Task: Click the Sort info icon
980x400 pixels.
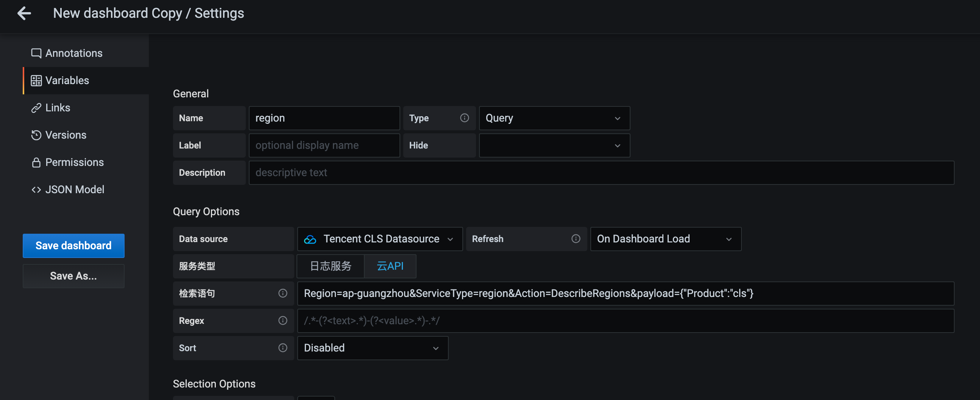Action: tap(282, 348)
